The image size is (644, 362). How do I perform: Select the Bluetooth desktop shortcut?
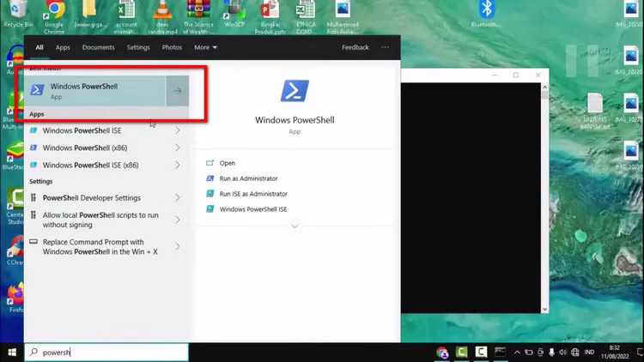point(486,14)
